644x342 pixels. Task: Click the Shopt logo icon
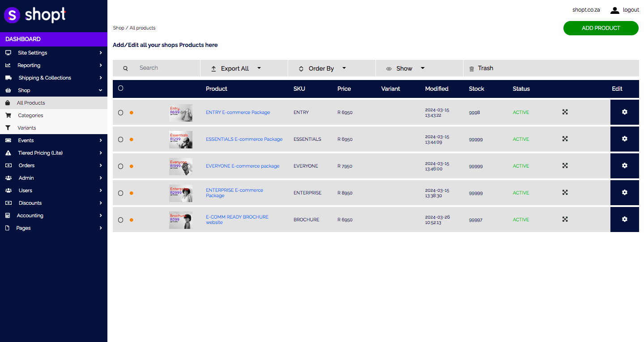(12, 15)
